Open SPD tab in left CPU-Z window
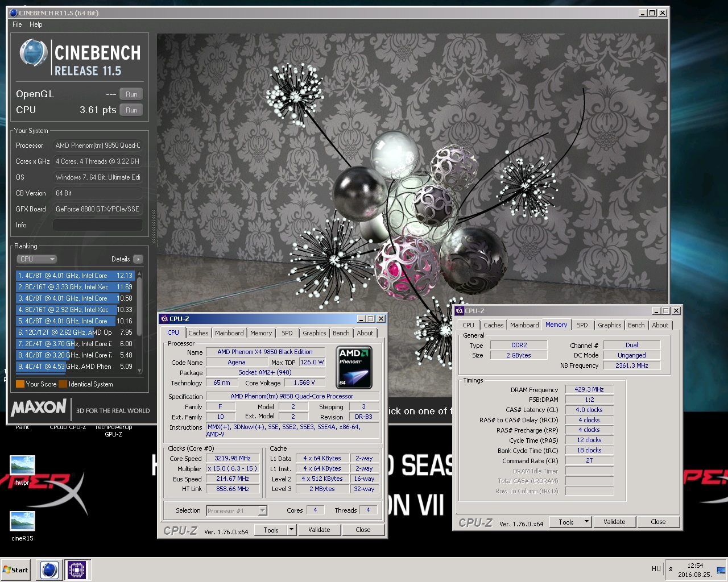Image resolution: width=728 pixels, height=582 pixels. tap(287, 333)
